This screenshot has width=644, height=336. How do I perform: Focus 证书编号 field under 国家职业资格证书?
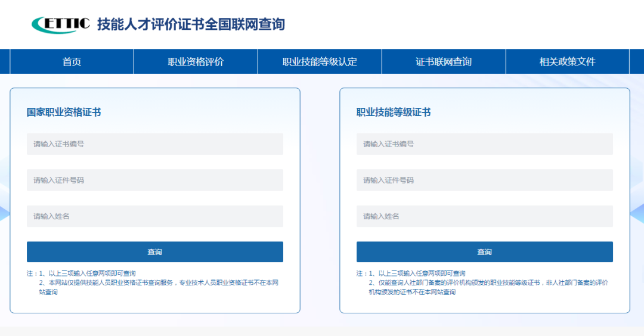(x=155, y=144)
